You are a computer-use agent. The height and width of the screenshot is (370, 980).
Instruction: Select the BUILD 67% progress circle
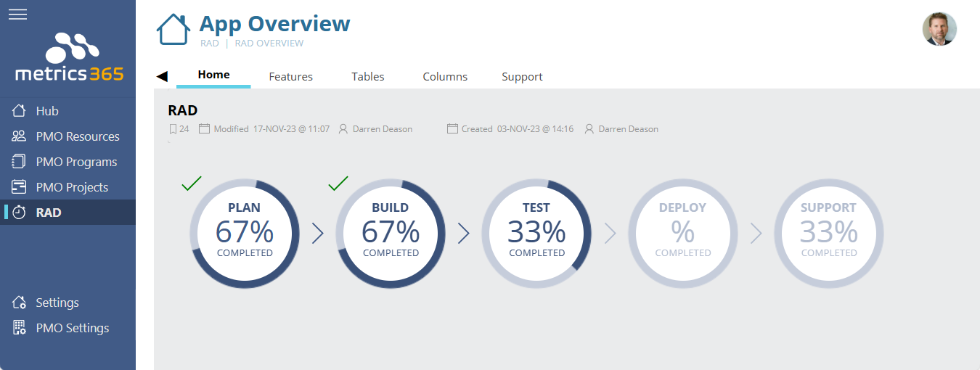click(x=391, y=233)
